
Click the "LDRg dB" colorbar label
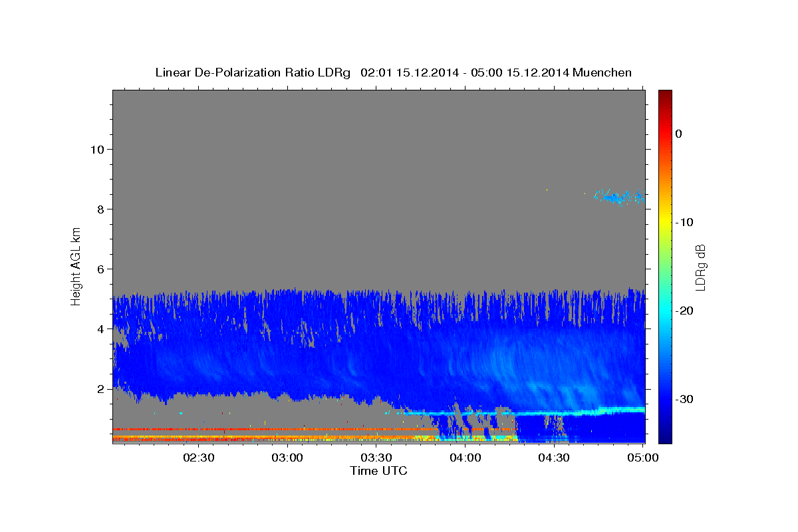(700, 267)
